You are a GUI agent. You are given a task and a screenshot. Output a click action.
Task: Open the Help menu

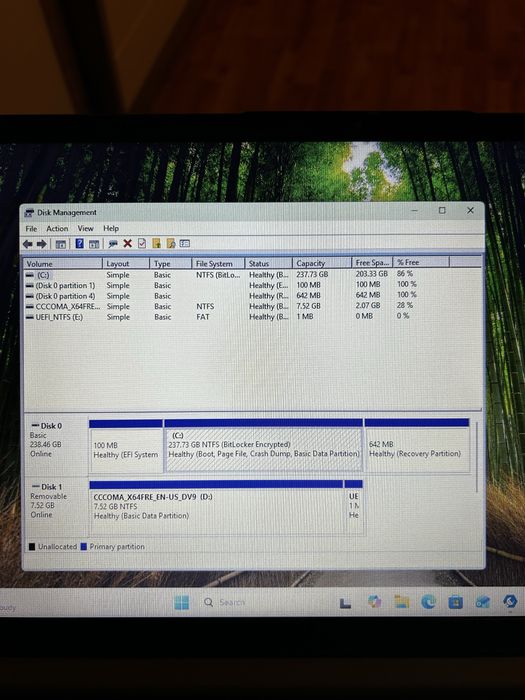(x=111, y=229)
